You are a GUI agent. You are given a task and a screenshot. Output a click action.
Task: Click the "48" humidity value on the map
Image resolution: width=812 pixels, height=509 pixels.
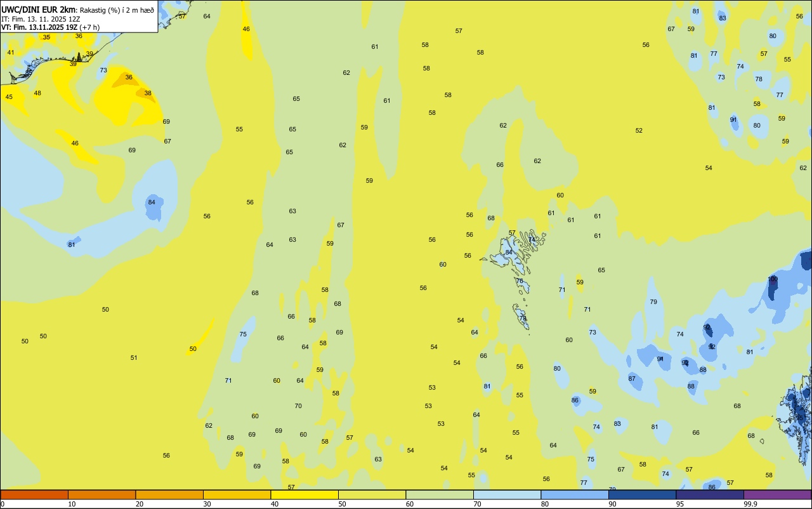37,93
